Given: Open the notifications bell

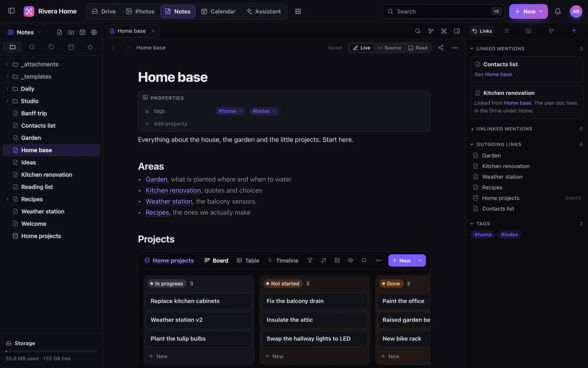Looking at the screenshot, I should (x=557, y=11).
